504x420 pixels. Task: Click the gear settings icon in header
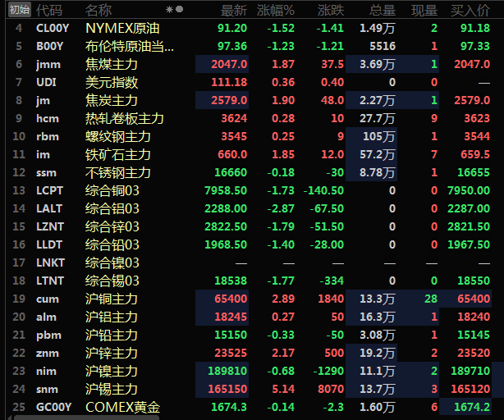(x=179, y=10)
